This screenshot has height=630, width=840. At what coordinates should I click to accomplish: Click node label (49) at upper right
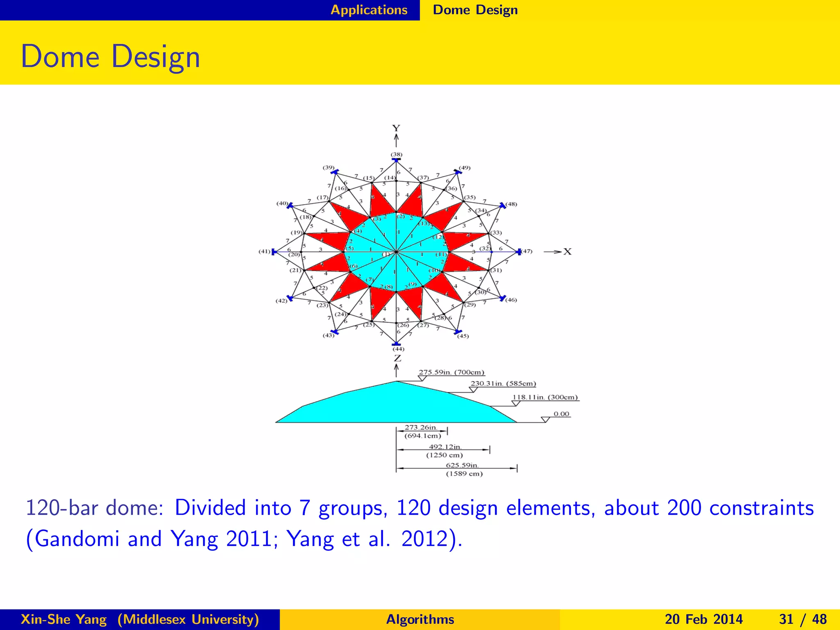[x=465, y=168]
